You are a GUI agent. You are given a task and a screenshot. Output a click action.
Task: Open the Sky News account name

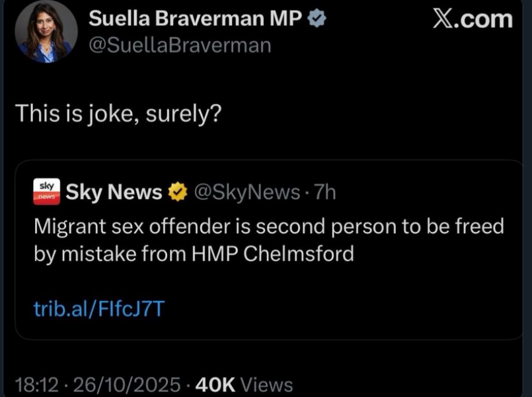click(114, 192)
